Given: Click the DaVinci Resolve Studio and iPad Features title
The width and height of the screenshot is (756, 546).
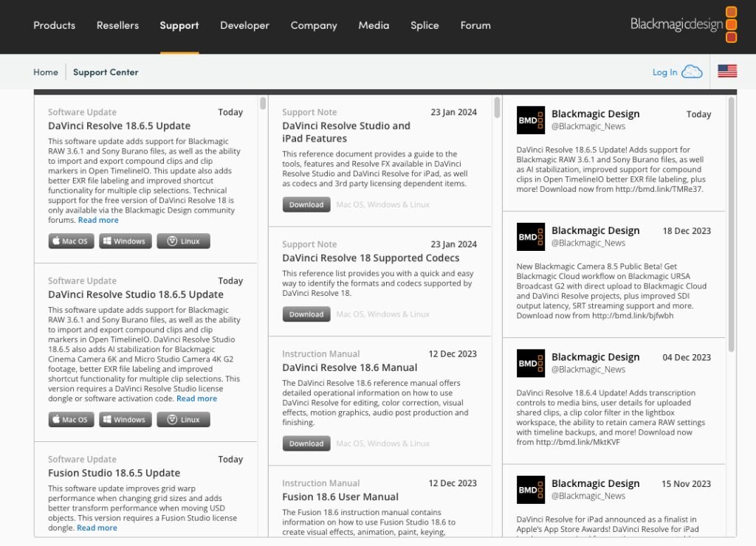Looking at the screenshot, I should pos(346,132).
